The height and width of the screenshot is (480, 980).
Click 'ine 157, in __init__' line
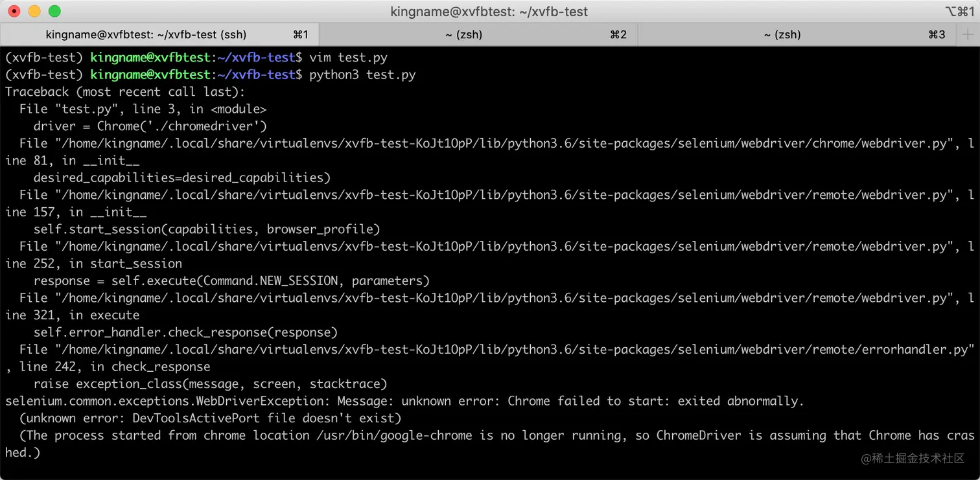point(76,212)
